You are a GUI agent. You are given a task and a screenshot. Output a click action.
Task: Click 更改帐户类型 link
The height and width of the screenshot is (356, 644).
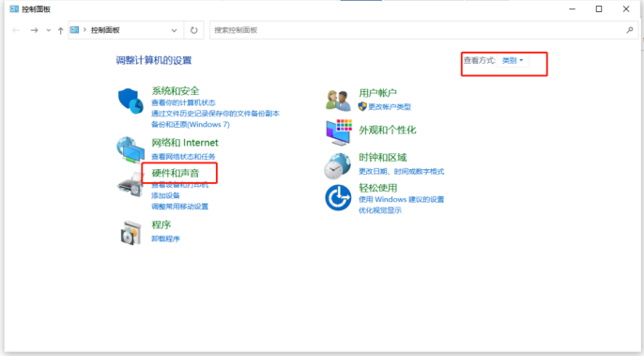point(390,106)
